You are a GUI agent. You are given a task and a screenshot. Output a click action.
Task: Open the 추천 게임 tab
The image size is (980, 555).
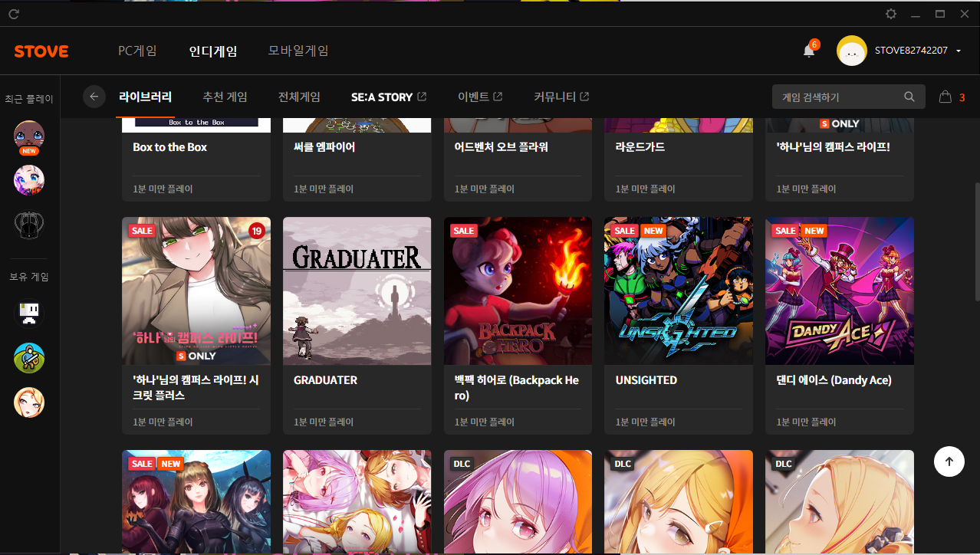(x=225, y=97)
